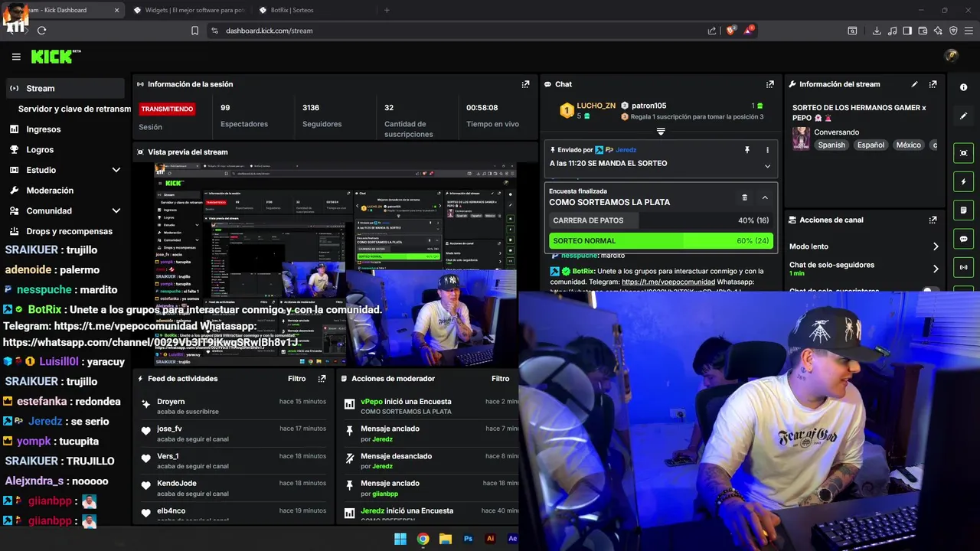Bookmark the current page
Screen dimensions: 980x551
coord(194,31)
